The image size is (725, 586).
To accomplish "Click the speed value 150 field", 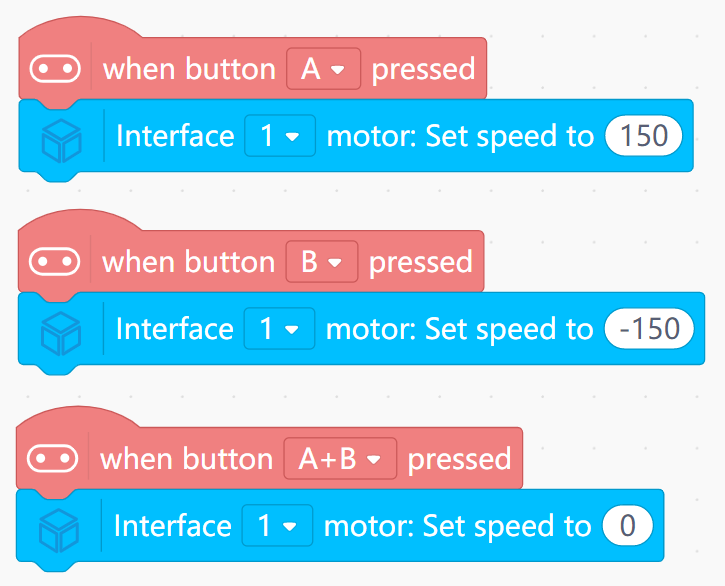I will pyautogui.click(x=644, y=136).
